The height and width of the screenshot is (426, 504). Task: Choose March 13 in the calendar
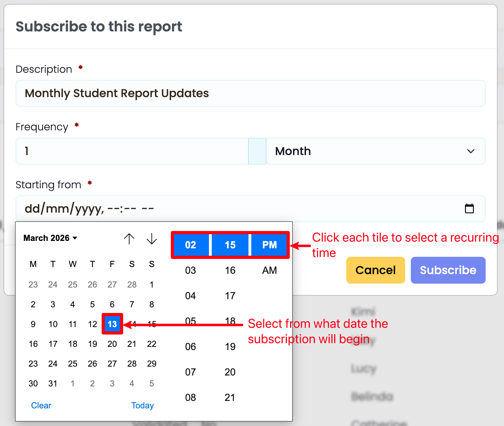(112, 324)
